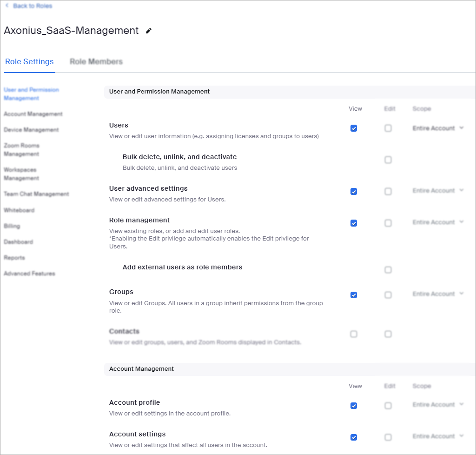
Task: Uncheck View for Account settings
Action: [354, 437]
